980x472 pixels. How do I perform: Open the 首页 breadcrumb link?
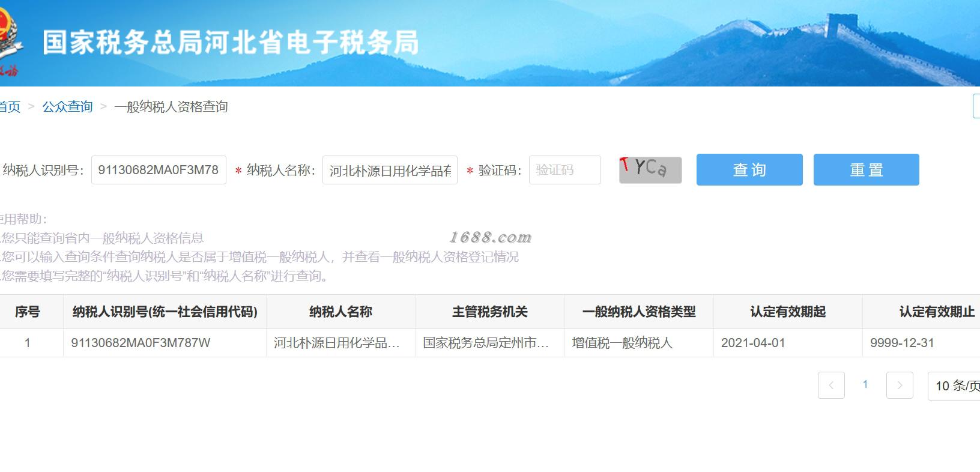coord(10,107)
